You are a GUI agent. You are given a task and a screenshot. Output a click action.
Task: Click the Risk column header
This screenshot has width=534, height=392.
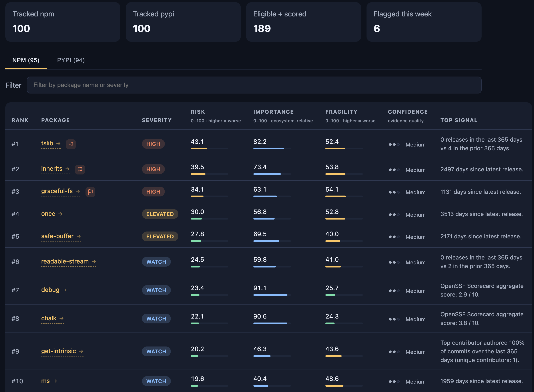point(198,112)
